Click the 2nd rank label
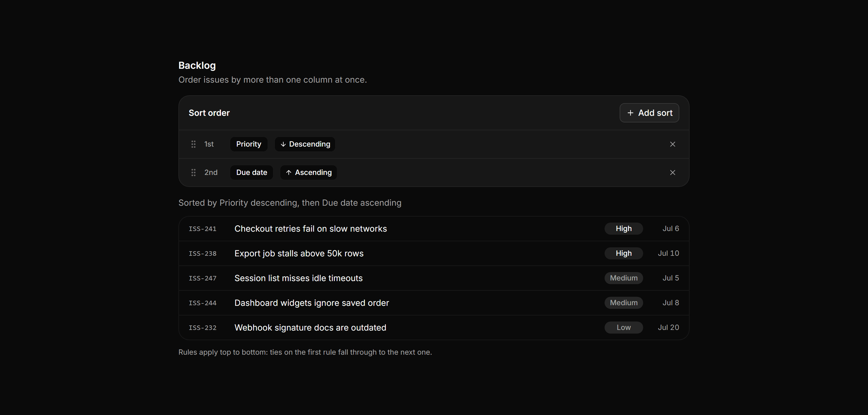Image resolution: width=868 pixels, height=415 pixels. coord(211,173)
